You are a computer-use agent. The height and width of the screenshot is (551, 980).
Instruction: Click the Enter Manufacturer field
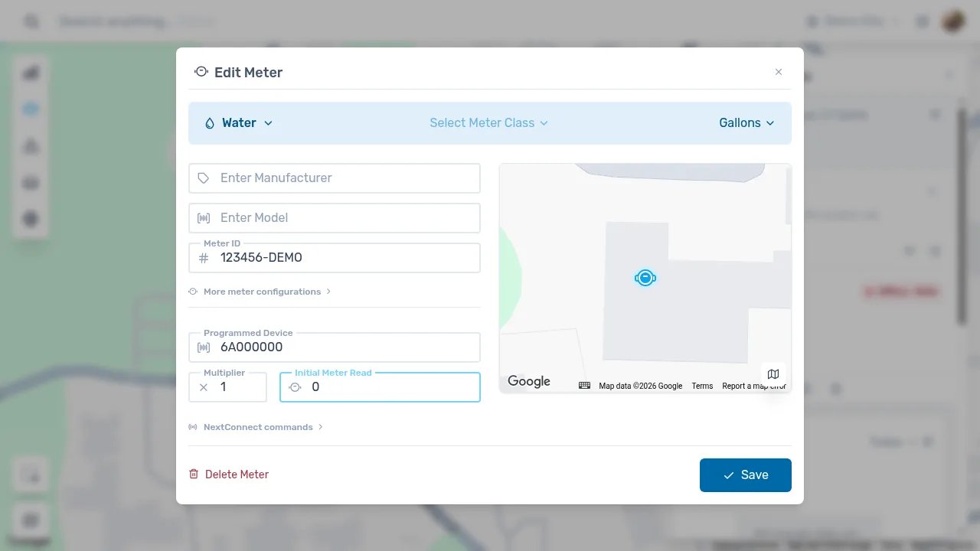(x=335, y=178)
